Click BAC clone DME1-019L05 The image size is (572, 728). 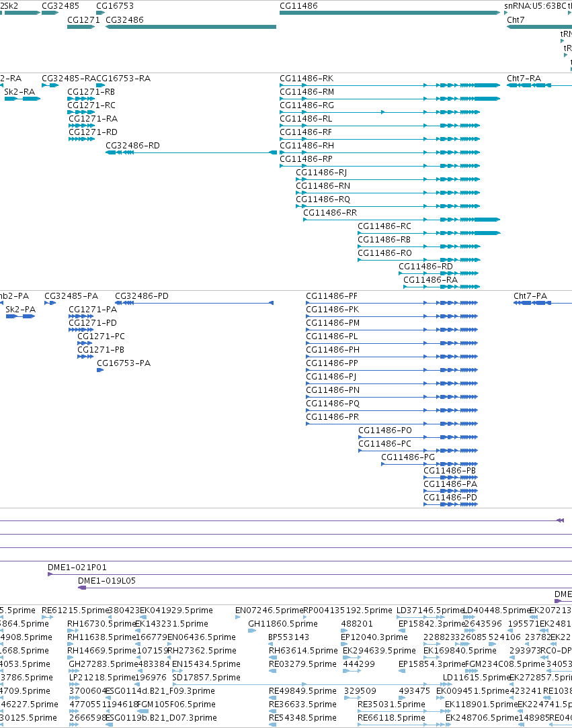point(107,582)
